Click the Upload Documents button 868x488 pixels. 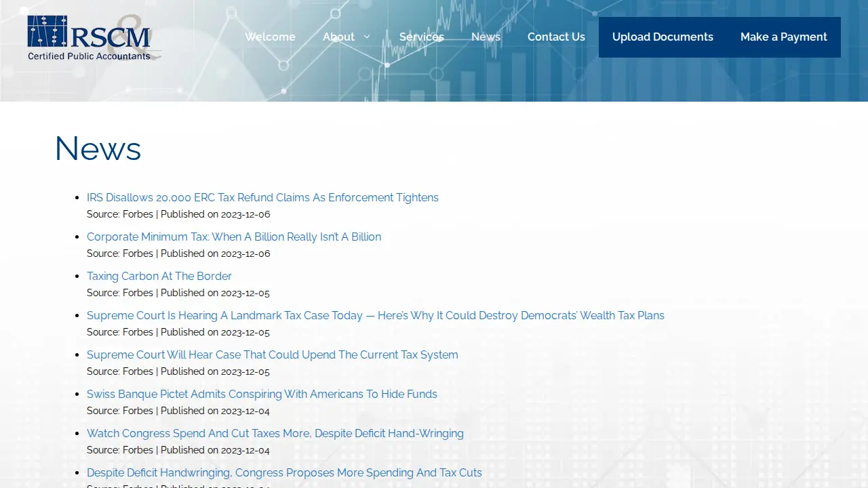(663, 37)
